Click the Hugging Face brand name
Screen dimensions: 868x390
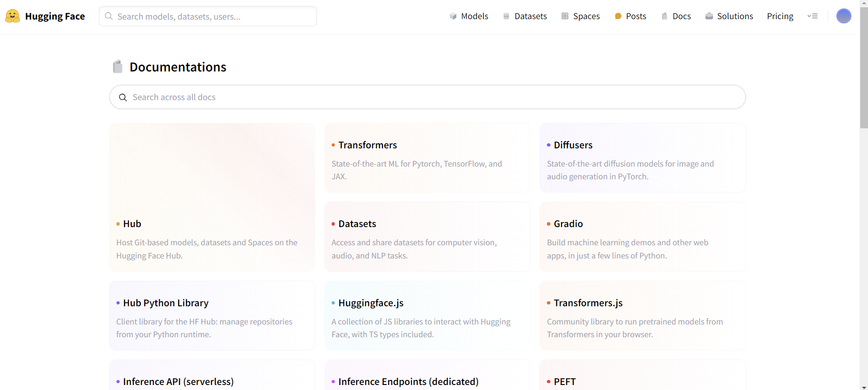click(55, 16)
